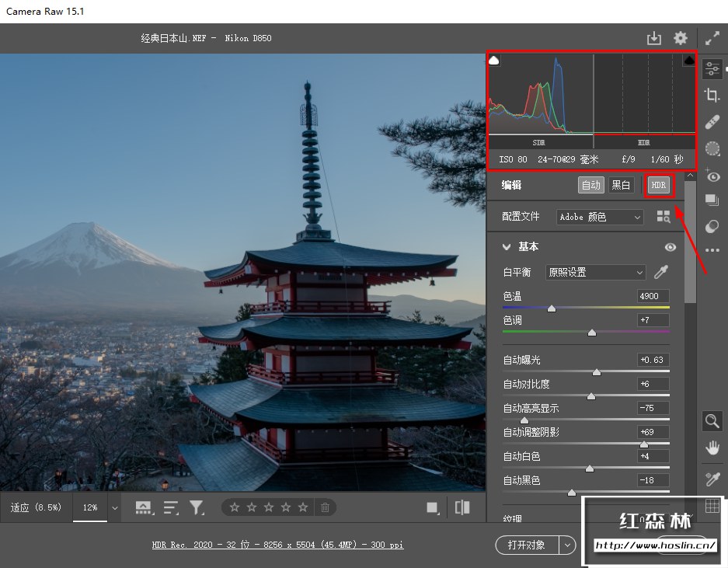This screenshot has width=728, height=568.
Task: Toggle Basic panel visibility eye icon
Action: (670, 247)
